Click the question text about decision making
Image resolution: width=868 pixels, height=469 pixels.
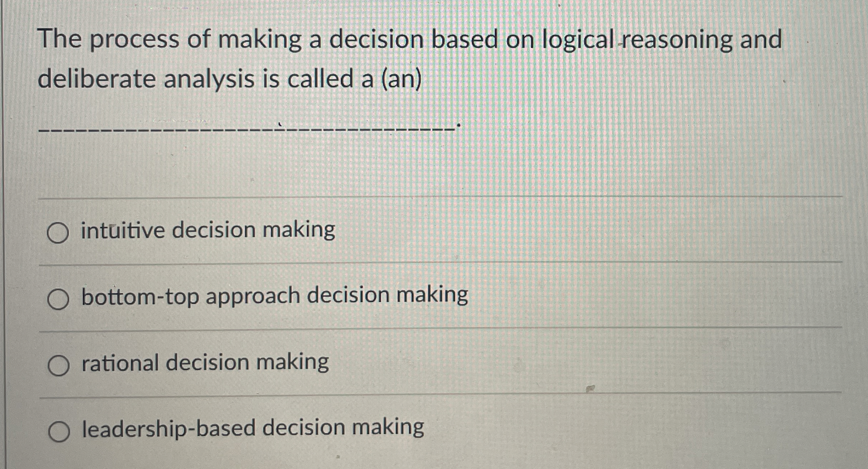point(396,58)
